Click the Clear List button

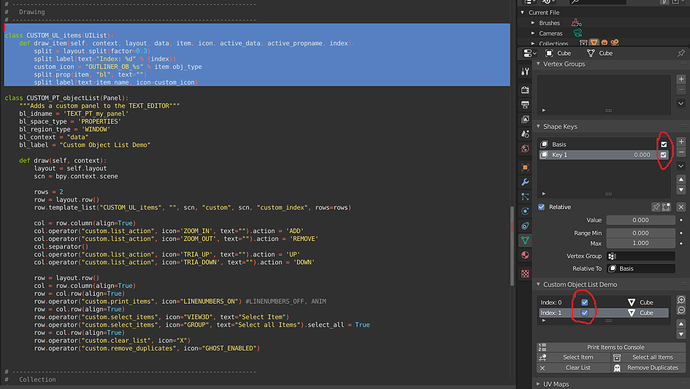[573, 368]
